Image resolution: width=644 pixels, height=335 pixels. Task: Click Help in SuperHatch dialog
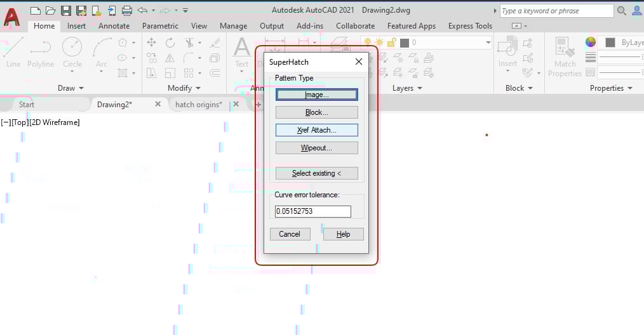(x=344, y=234)
